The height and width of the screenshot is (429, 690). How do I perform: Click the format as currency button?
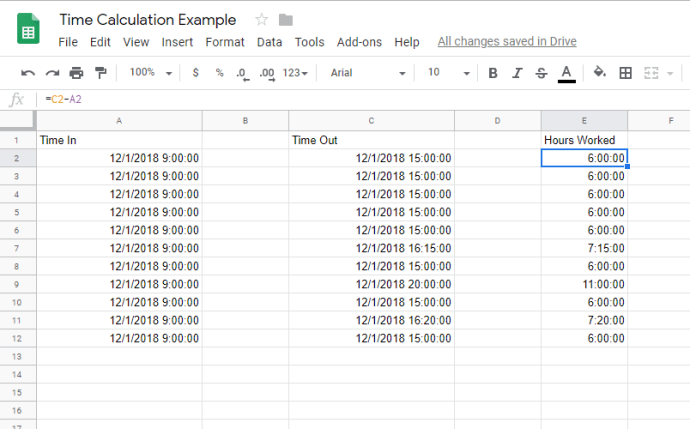(x=195, y=73)
